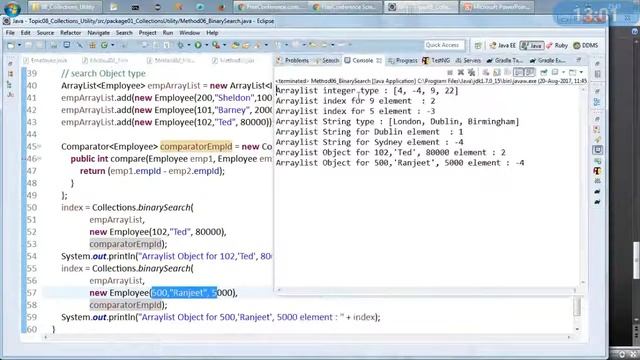Click the green G toolbar icon

[104, 45]
